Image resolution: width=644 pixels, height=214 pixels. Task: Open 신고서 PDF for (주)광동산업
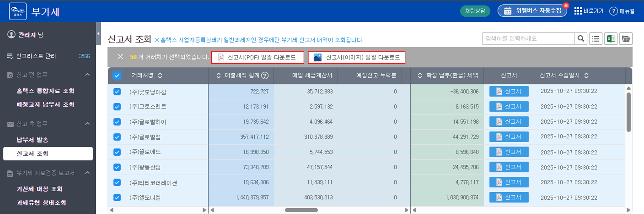point(509,167)
